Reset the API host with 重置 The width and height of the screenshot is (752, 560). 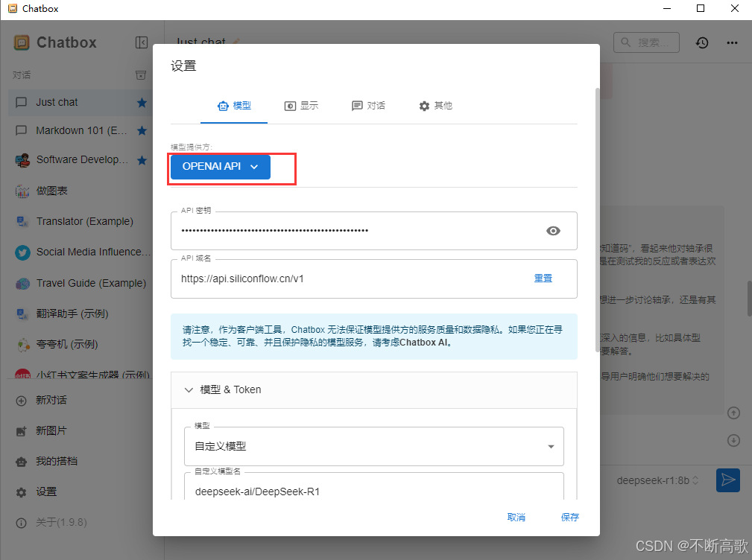(x=543, y=279)
